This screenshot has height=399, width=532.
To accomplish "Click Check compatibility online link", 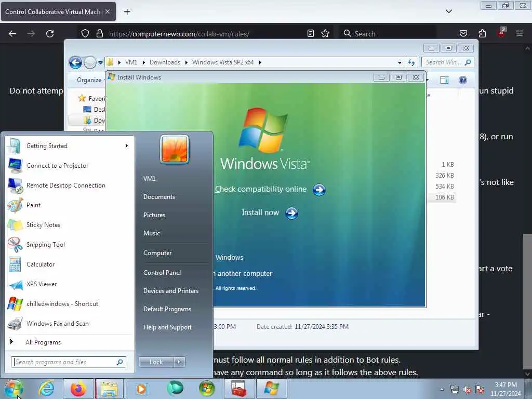I will (x=261, y=189).
